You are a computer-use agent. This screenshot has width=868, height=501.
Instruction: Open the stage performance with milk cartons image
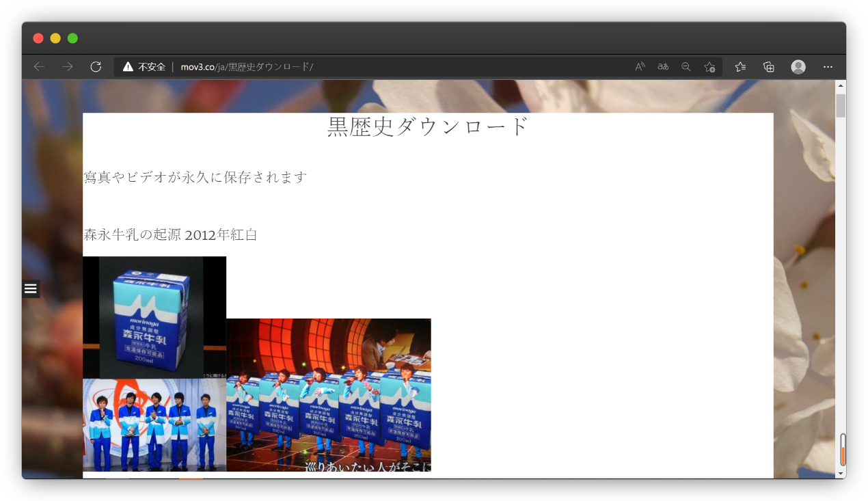pos(329,395)
